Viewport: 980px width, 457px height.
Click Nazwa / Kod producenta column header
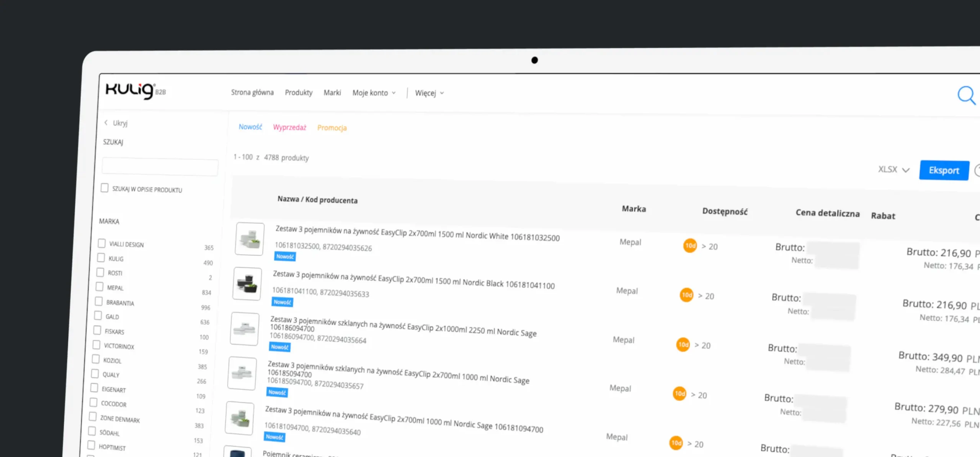point(317,200)
